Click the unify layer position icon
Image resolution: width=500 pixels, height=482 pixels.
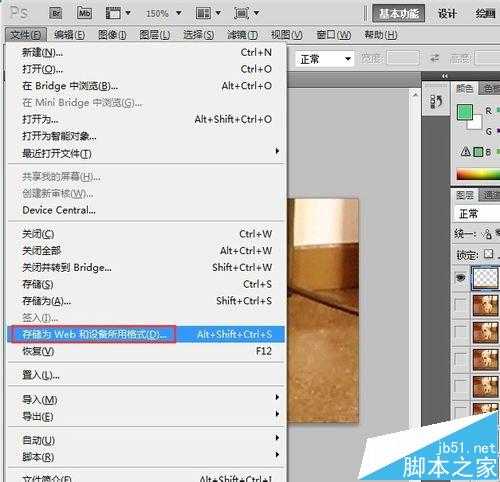point(488,234)
